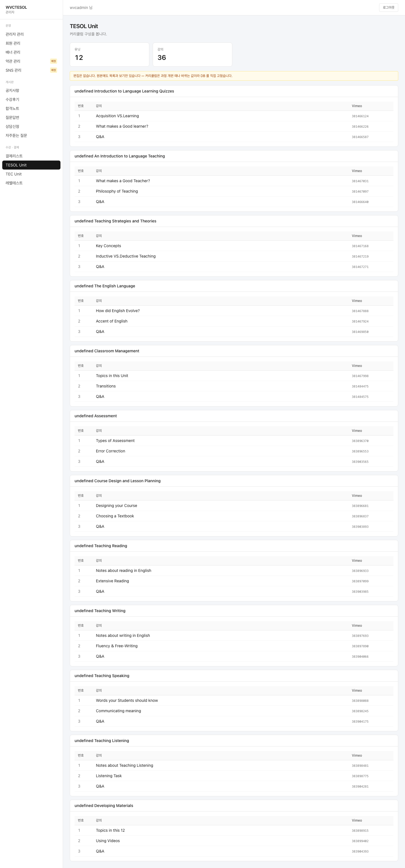
Task: Open the 레벨테스트 page
Action: [x=31, y=183]
